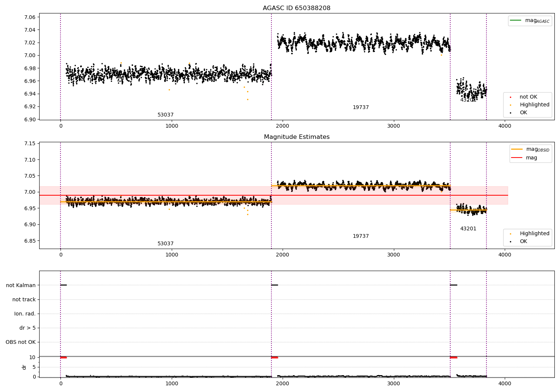The height and width of the screenshot is (392, 560).
Task: Click the y tick 7.15 in middle plot
Action: (x=30, y=144)
